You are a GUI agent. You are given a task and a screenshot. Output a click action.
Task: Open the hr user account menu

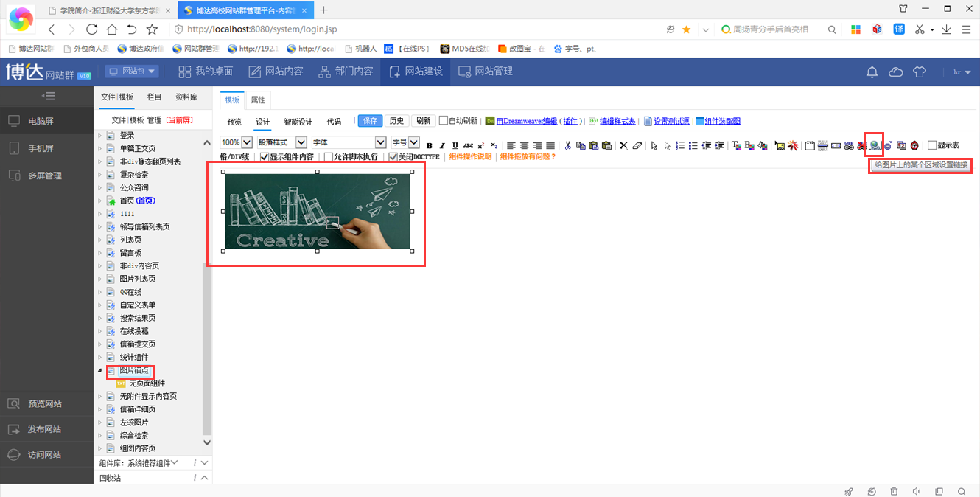(962, 72)
